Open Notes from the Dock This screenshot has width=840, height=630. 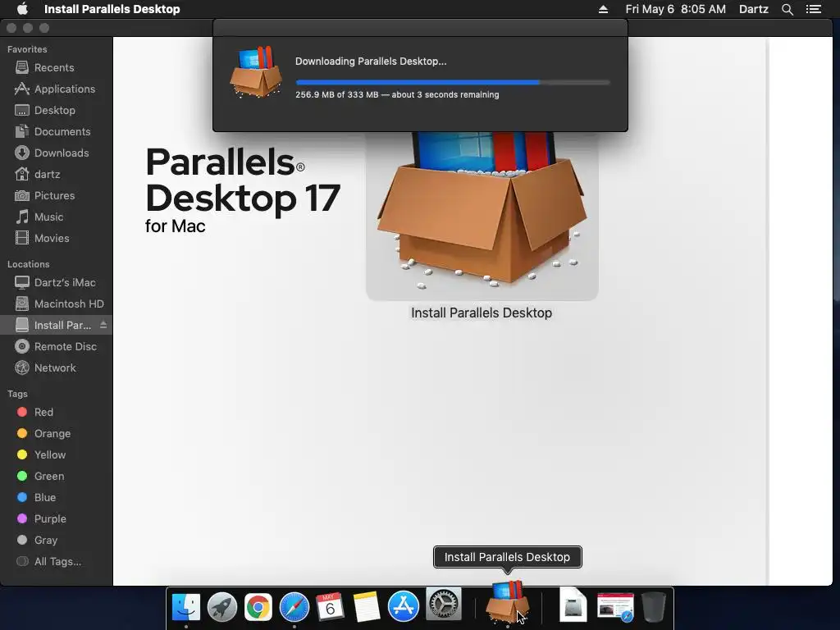(x=367, y=607)
